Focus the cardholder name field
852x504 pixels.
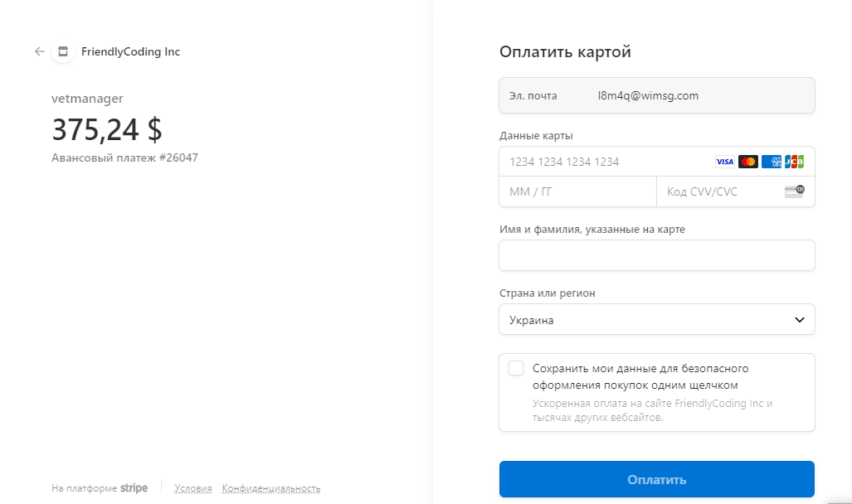(657, 255)
